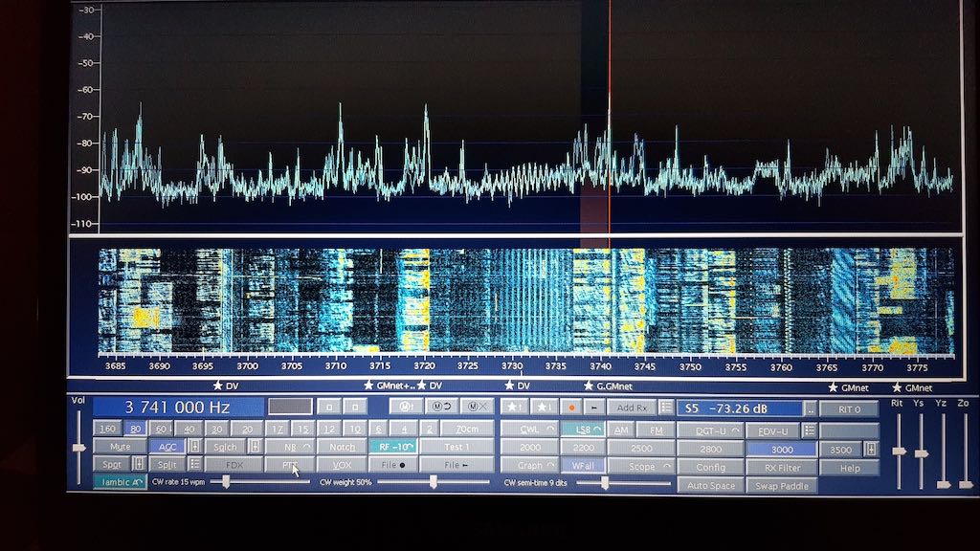The height and width of the screenshot is (551, 980).
Task: Click the CW rate speed slider
Action: click(x=226, y=483)
